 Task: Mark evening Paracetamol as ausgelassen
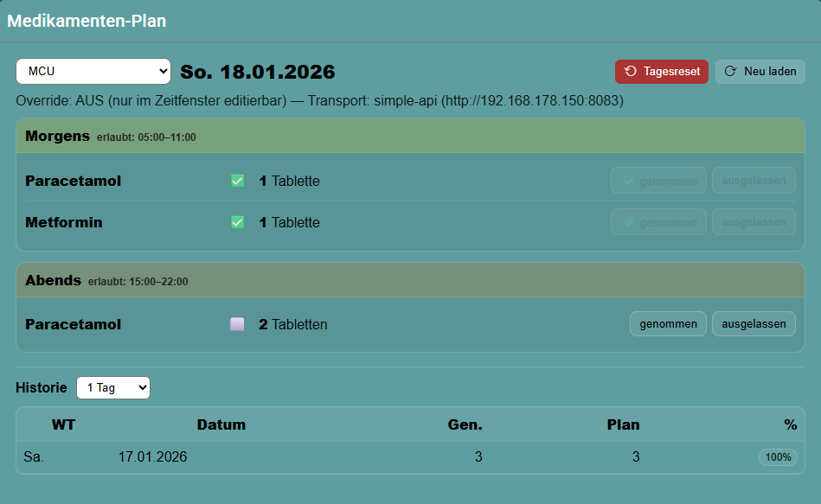point(754,324)
